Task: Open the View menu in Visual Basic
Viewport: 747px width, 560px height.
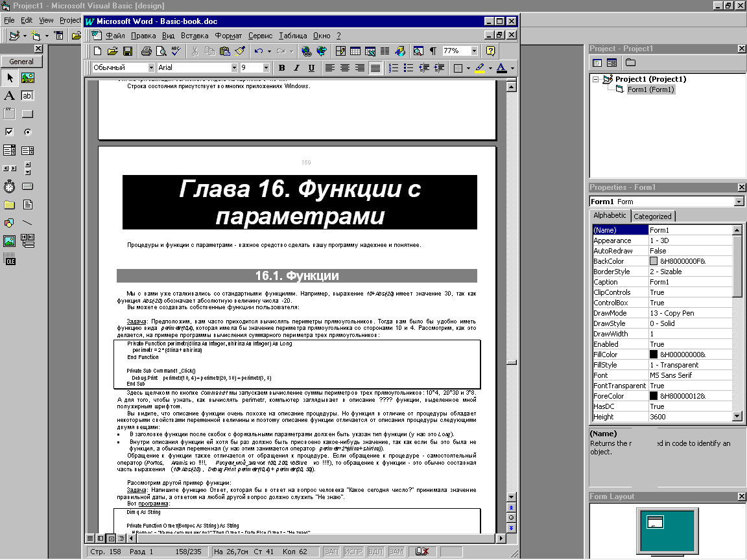Action: pos(46,20)
